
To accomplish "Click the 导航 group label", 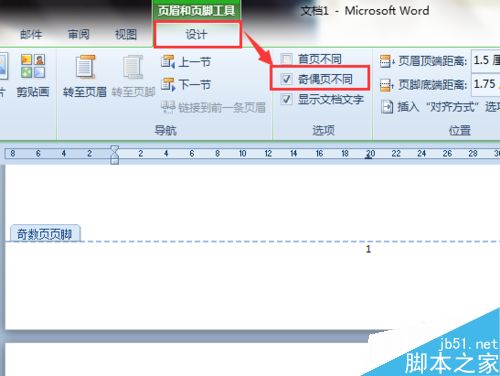I will (x=165, y=130).
